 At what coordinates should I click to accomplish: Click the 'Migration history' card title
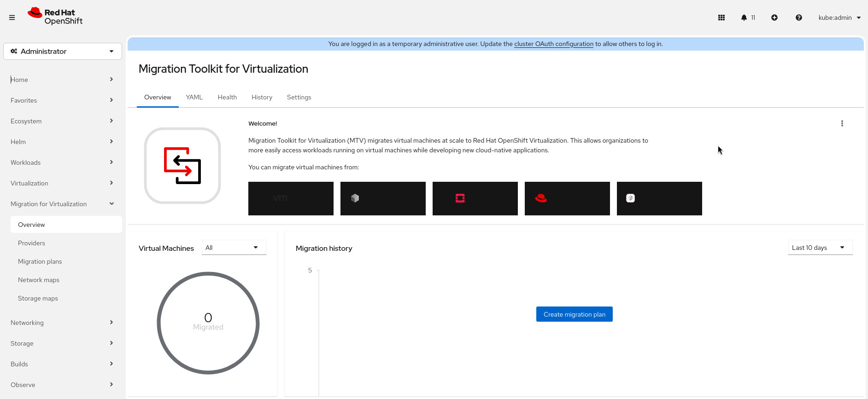pos(324,248)
